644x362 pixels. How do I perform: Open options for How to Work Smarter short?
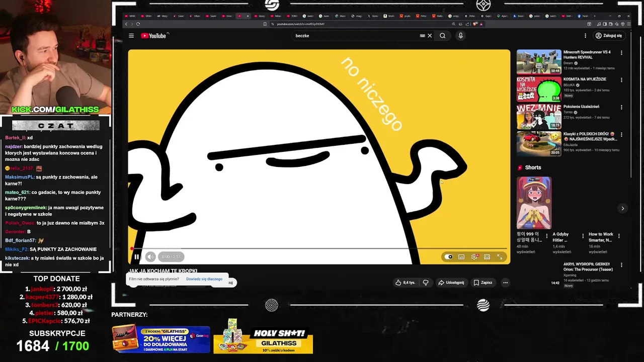pos(619,236)
